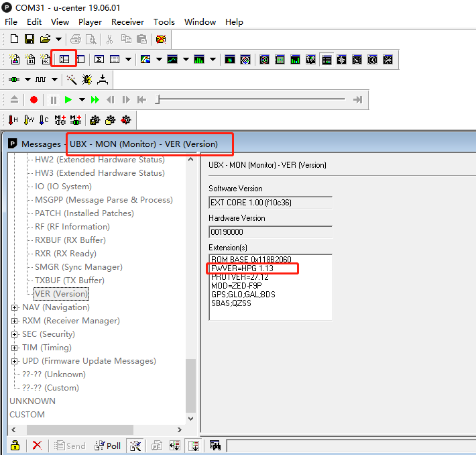Click the Cut scissors icon
The image size is (476, 455).
[x=109, y=39]
